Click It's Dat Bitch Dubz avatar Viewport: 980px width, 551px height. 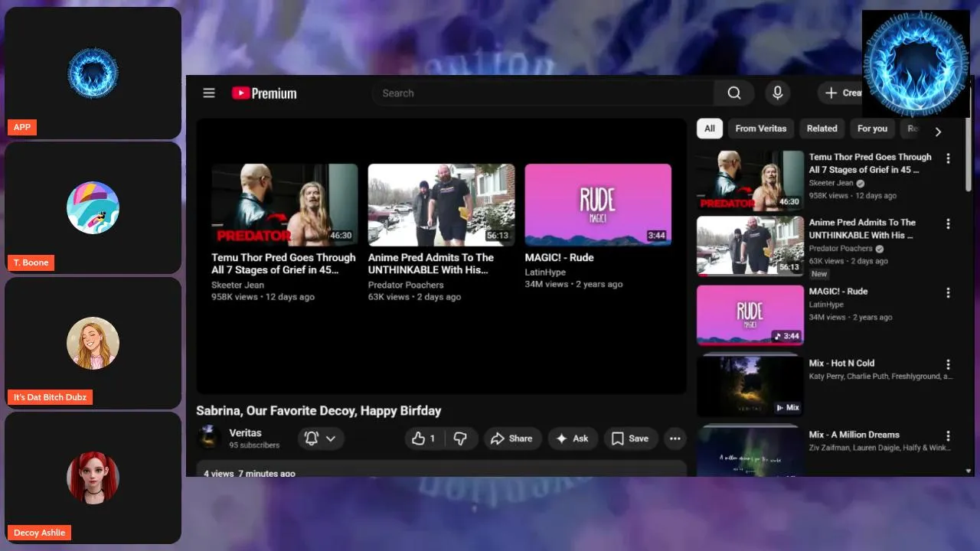click(93, 343)
